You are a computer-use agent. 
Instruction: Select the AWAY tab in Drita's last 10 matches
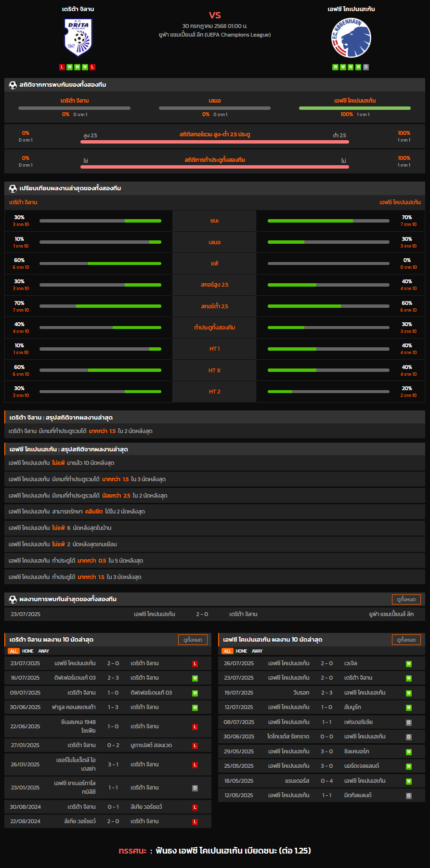(x=44, y=651)
